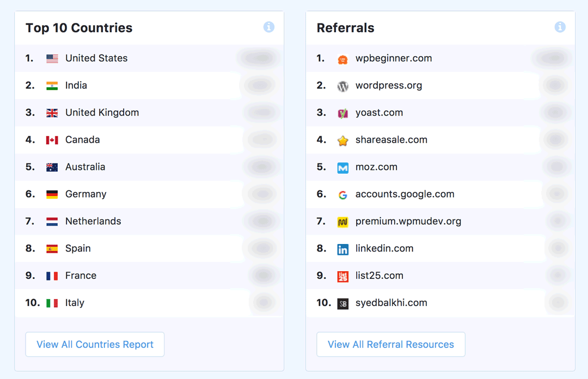Click the Canada flag icon

point(52,140)
